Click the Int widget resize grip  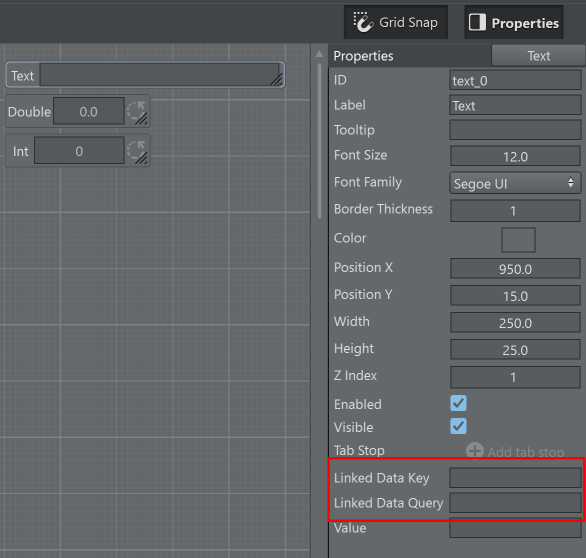click(142, 158)
